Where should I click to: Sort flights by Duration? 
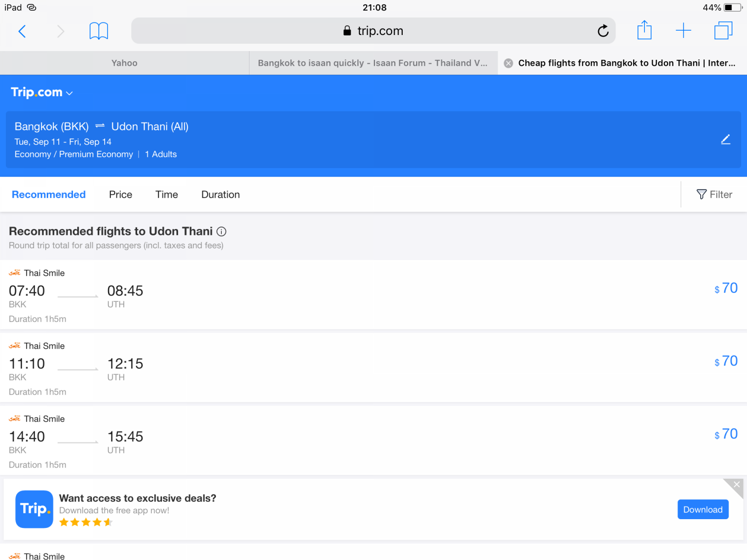(x=220, y=194)
